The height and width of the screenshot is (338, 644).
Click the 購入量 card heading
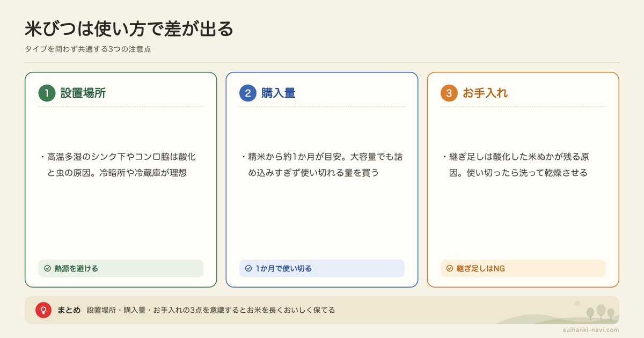(x=279, y=93)
